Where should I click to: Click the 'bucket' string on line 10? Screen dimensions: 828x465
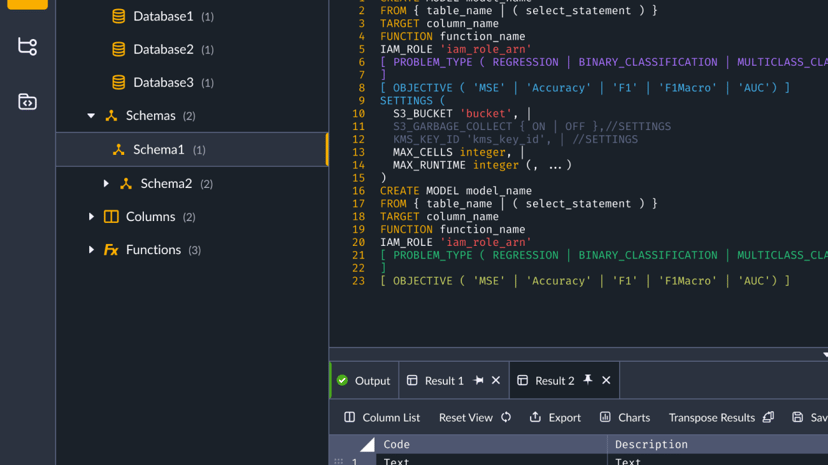[486, 113]
